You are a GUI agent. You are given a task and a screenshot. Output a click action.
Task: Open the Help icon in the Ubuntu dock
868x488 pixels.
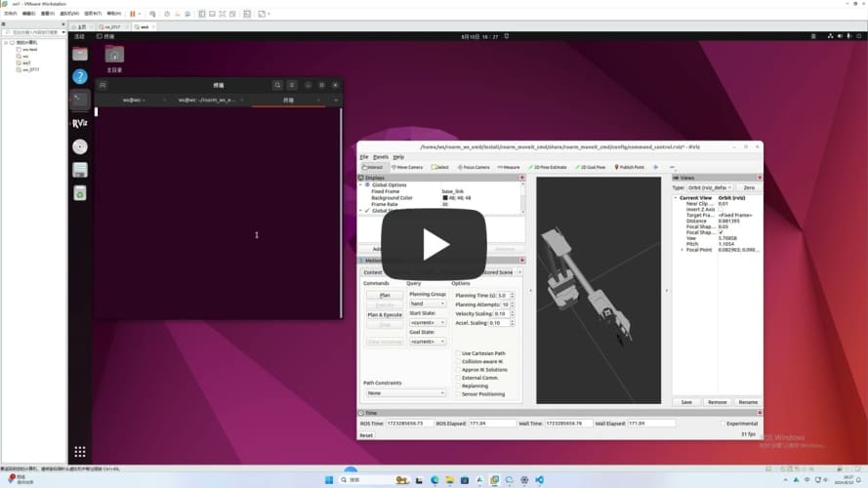pyautogui.click(x=80, y=76)
